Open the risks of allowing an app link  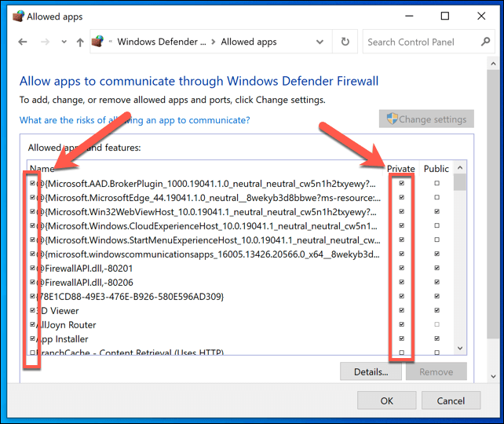point(134,120)
